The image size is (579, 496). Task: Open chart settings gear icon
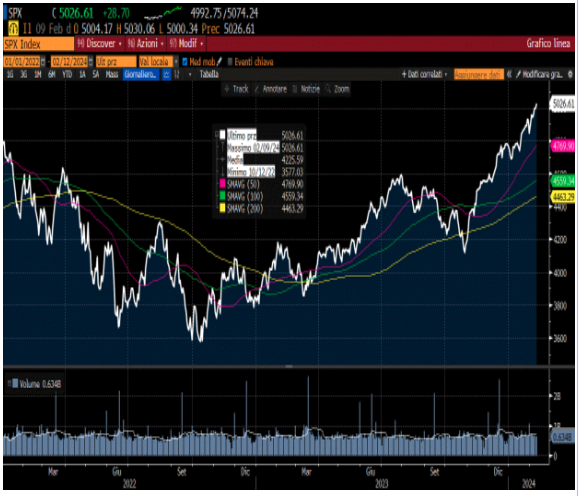[x=570, y=74]
